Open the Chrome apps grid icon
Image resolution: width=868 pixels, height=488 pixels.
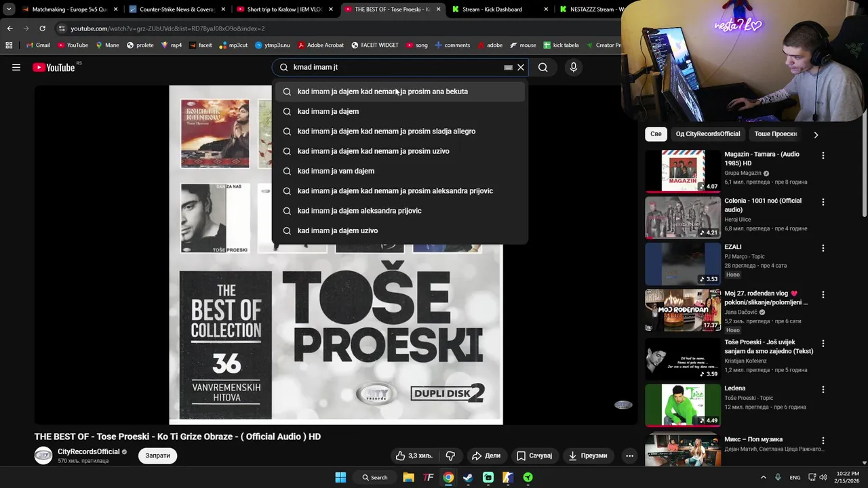tap(9, 45)
